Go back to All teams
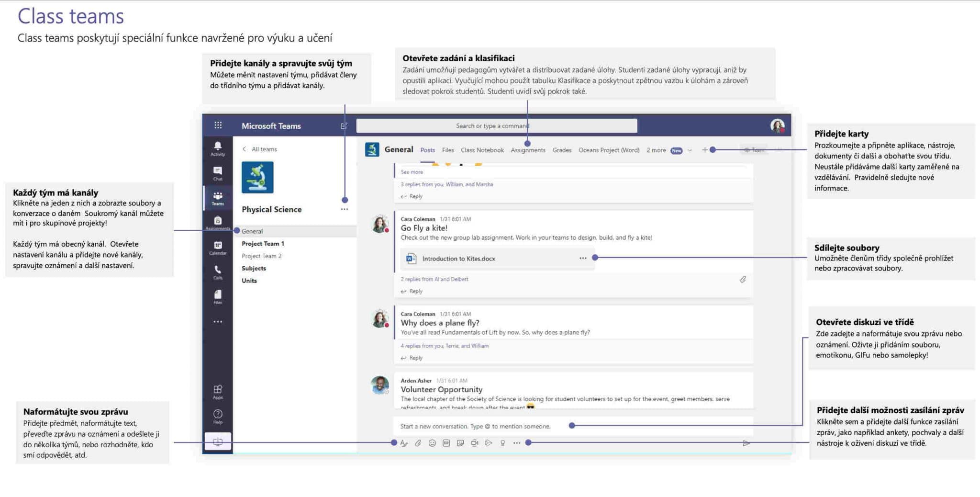The height and width of the screenshot is (497, 980). click(259, 149)
